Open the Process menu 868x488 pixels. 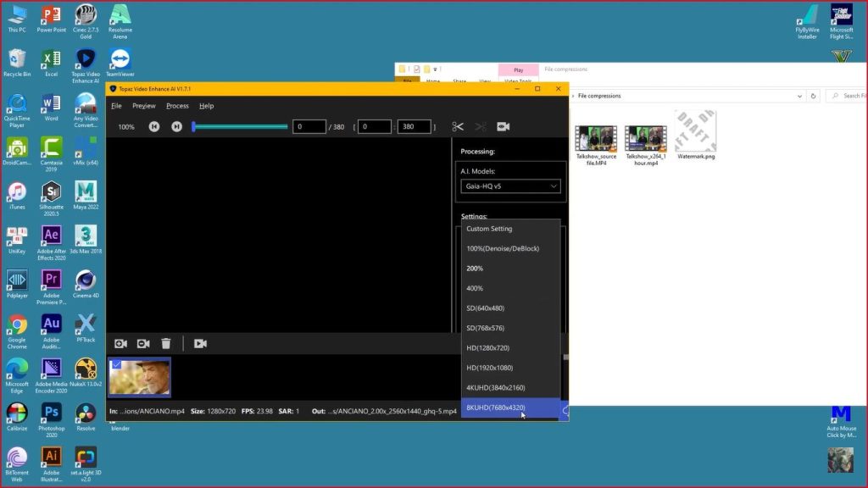pyautogui.click(x=177, y=106)
